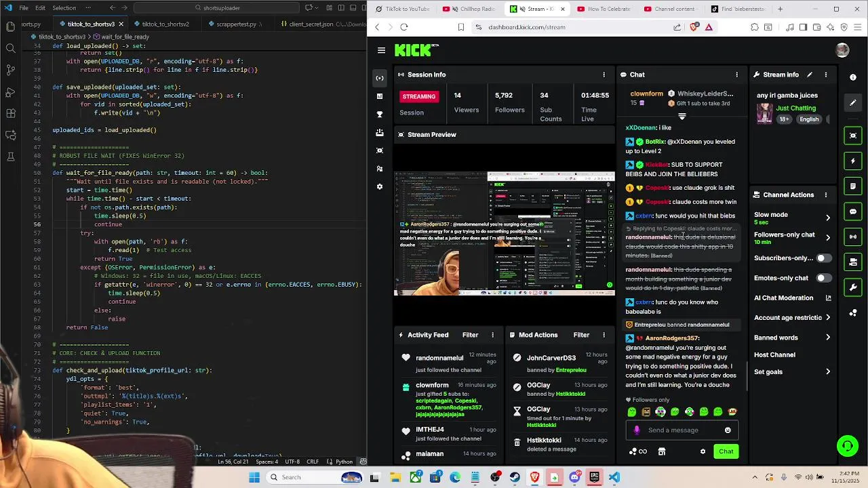Click the green Chat send button

726,451
